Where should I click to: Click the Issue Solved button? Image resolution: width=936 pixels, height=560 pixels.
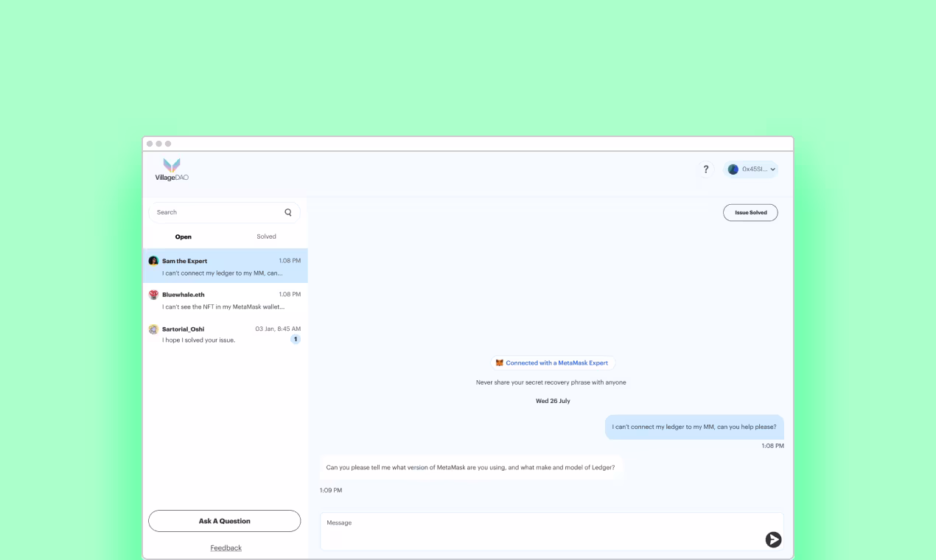pyautogui.click(x=750, y=212)
